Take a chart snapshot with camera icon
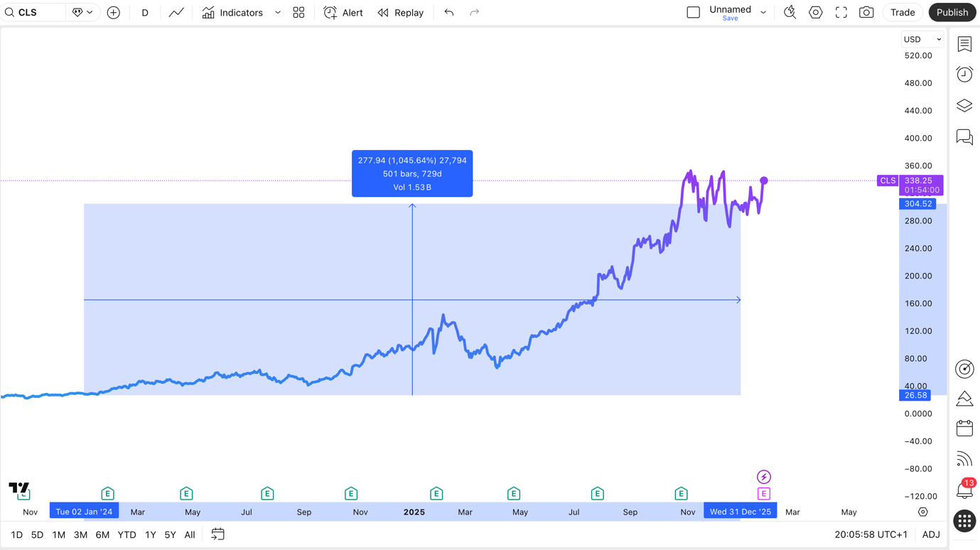Screen dimensions: 980x550 [866, 13]
